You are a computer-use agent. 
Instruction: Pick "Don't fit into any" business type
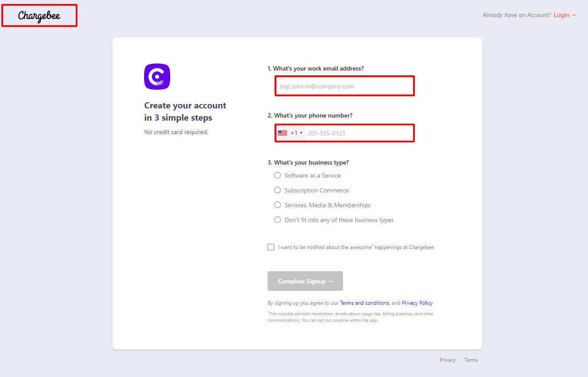point(278,220)
